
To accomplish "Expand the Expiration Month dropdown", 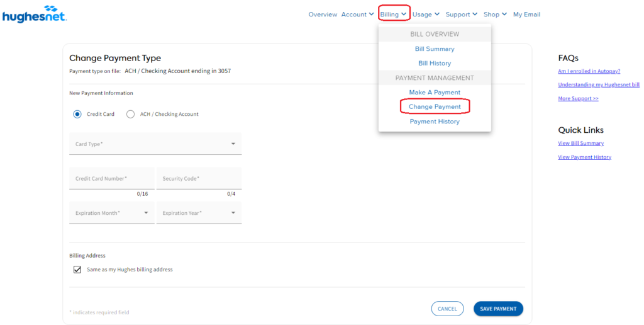I will coord(111,213).
